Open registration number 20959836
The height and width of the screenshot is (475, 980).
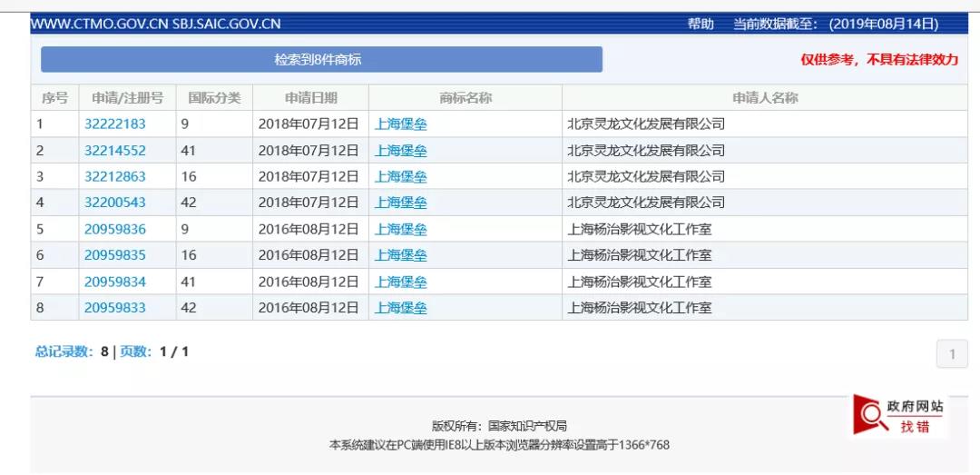coord(115,229)
